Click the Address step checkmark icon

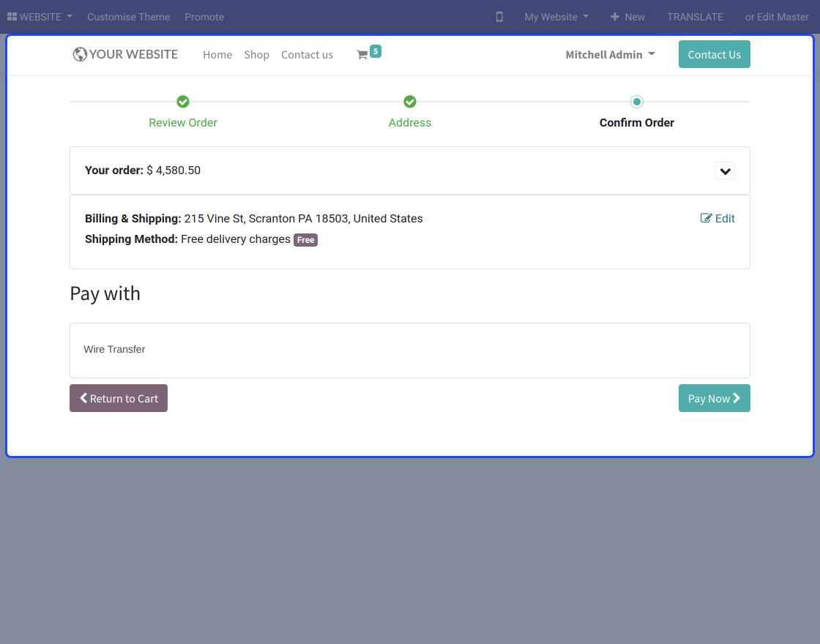410,102
